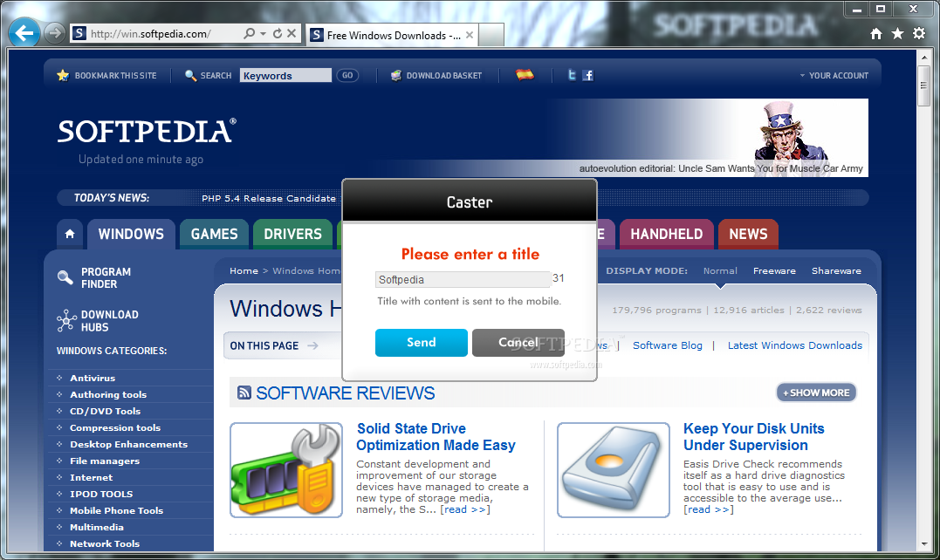
Task: Stop loading with the address bar X
Action: click(x=292, y=33)
